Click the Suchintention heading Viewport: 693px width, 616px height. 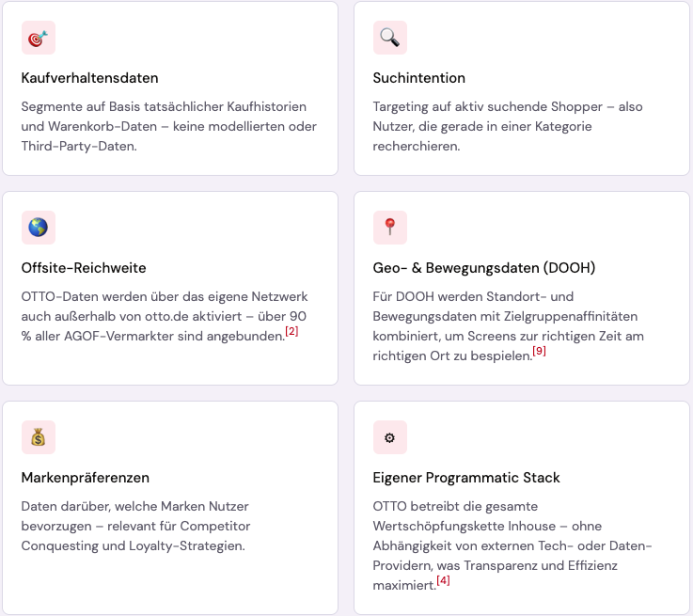(419, 78)
